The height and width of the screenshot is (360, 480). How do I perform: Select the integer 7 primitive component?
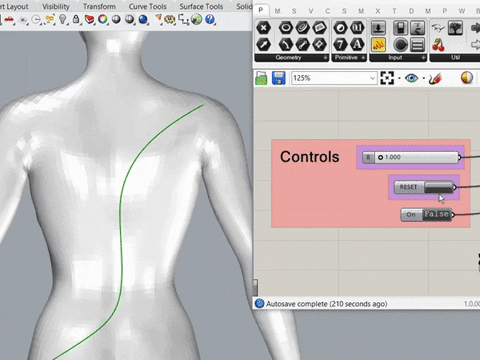340,44
